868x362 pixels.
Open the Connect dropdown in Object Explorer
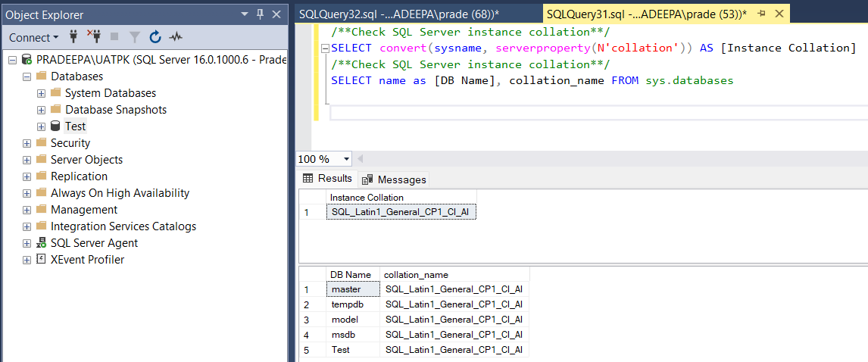tap(34, 38)
